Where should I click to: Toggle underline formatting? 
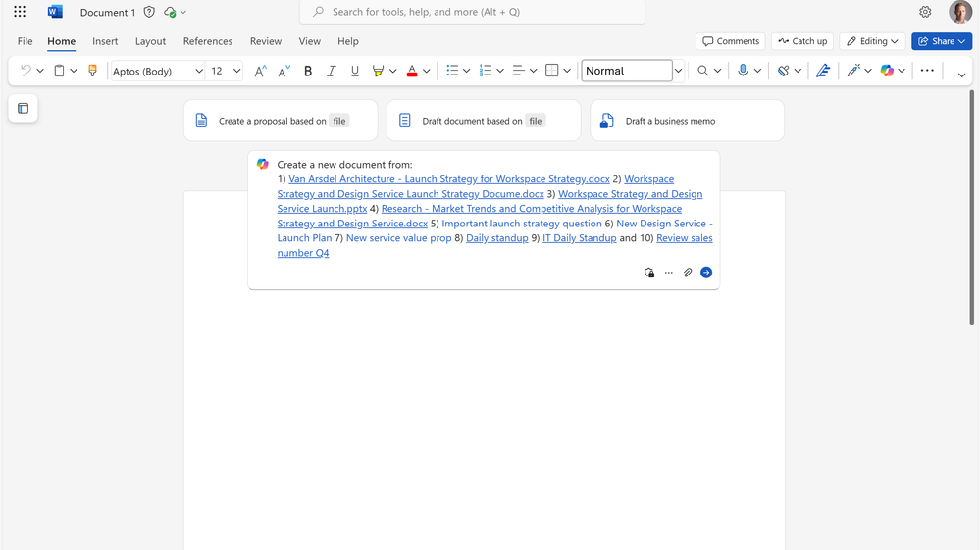point(354,71)
